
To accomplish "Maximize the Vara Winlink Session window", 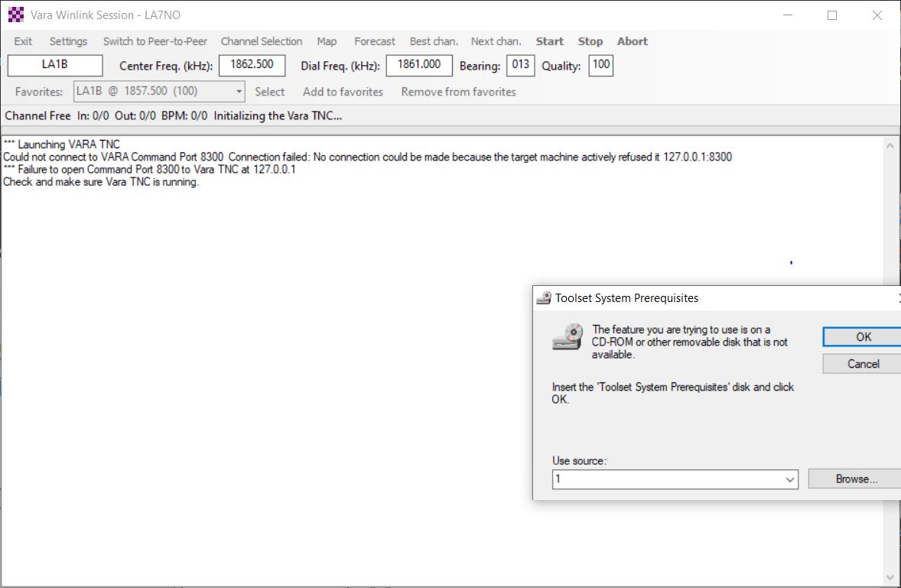I will pos(832,15).
